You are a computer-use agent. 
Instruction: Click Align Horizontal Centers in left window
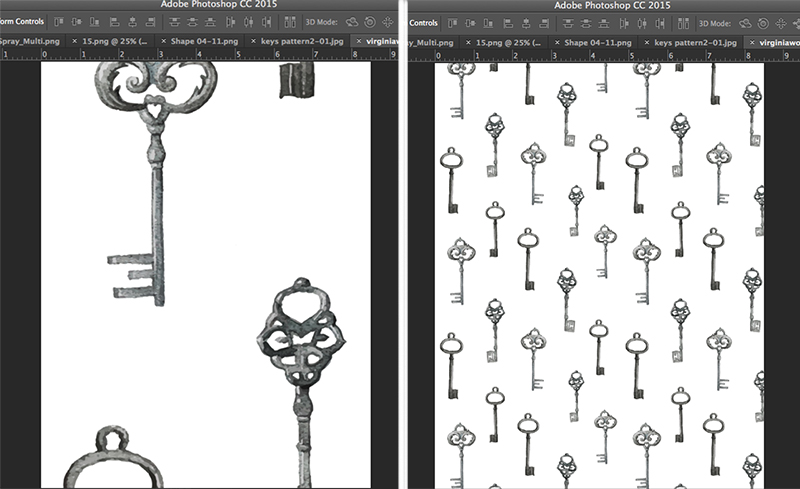[132, 22]
